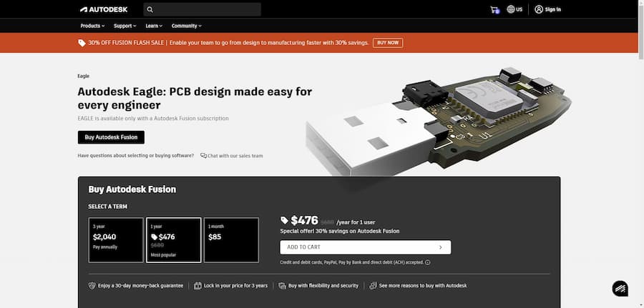Expand the Community menu
The width and height of the screenshot is (644, 308).
(187, 26)
